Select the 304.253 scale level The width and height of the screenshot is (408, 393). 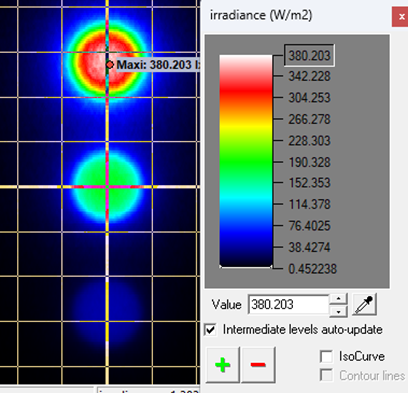click(309, 98)
